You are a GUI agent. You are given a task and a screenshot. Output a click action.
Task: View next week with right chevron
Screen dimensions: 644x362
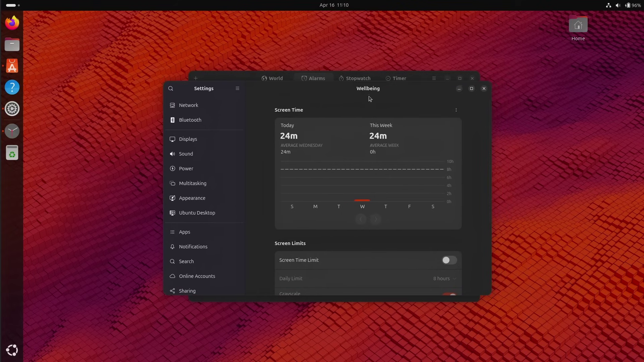(x=375, y=219)
